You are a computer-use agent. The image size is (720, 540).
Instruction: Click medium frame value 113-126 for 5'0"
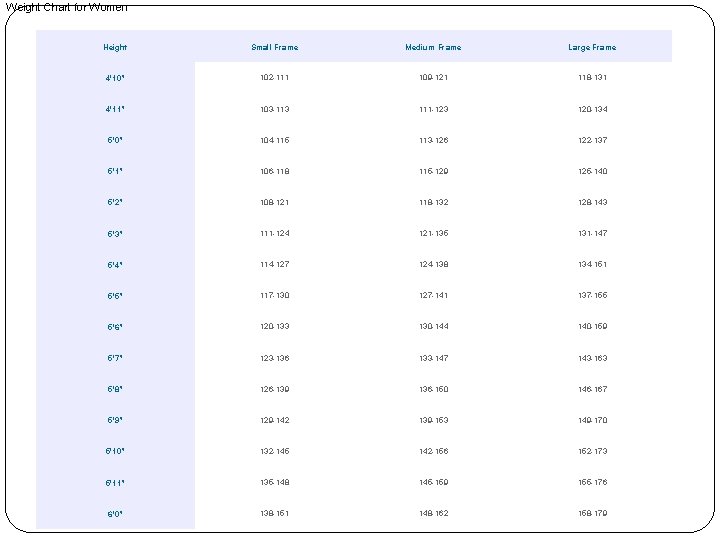click(433, 140)
